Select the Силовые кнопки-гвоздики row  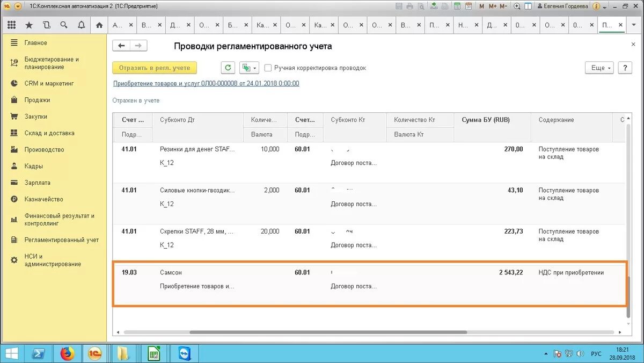pyautogui.click(x=369, y=204)
